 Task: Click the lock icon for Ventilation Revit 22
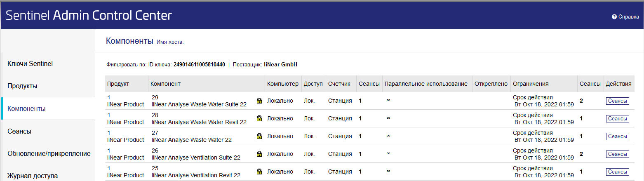click(259, 172)
